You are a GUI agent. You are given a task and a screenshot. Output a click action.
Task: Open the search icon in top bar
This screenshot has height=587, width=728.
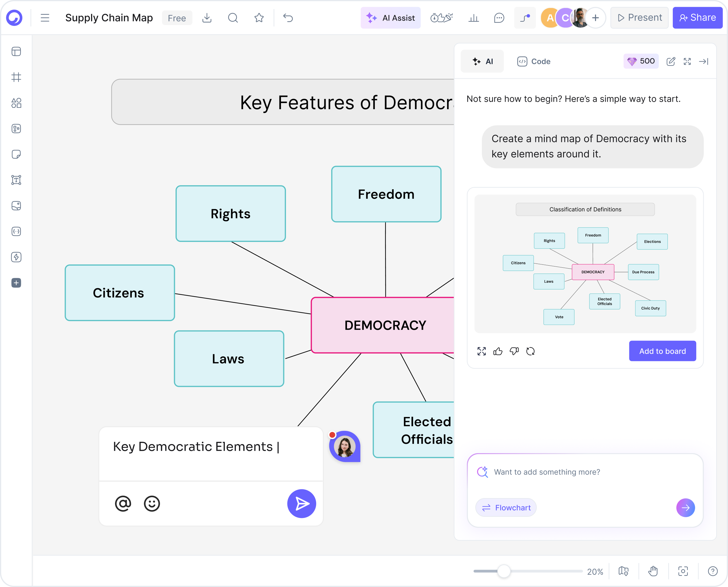(x=233, y=18)
